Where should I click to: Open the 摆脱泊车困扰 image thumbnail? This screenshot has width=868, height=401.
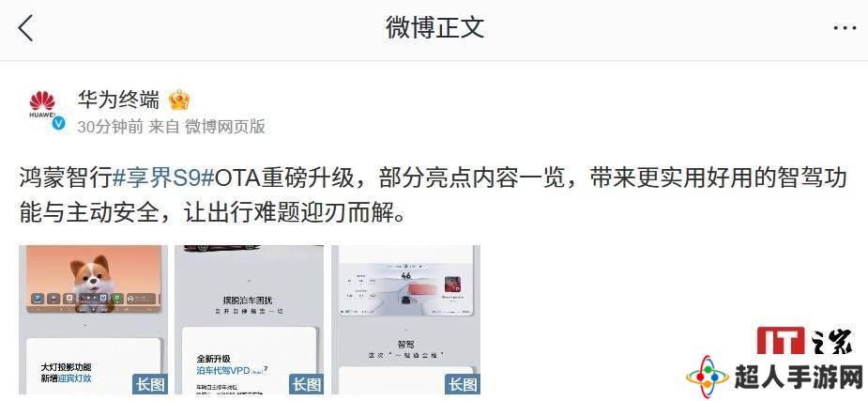pos(249,319)
